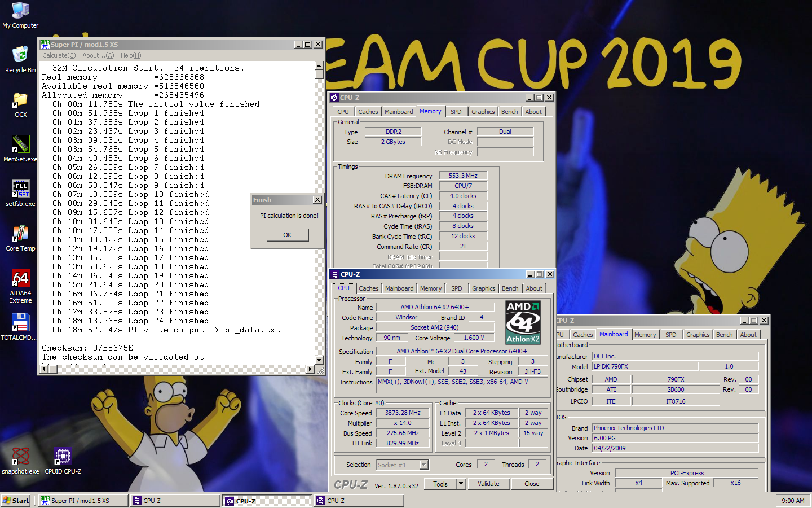Open the Calculate menu in Super PI
The width and height of the screenshot is (812, 508).
coord(59,55)
